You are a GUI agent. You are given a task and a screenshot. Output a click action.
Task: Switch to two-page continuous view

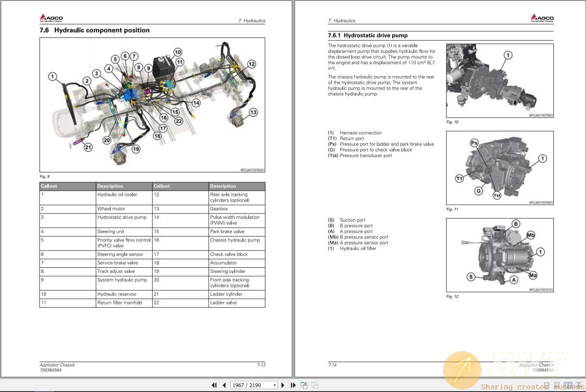coord(579,385)
